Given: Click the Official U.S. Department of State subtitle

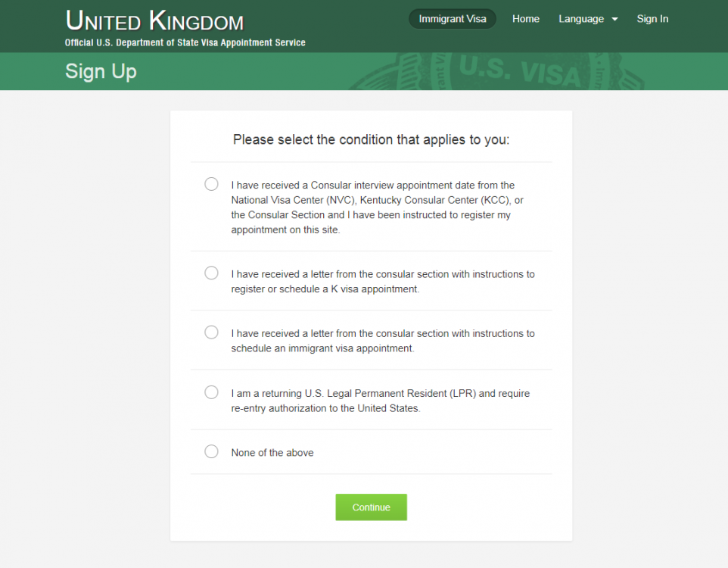Looking at the screenshot, I should [185, 43].
